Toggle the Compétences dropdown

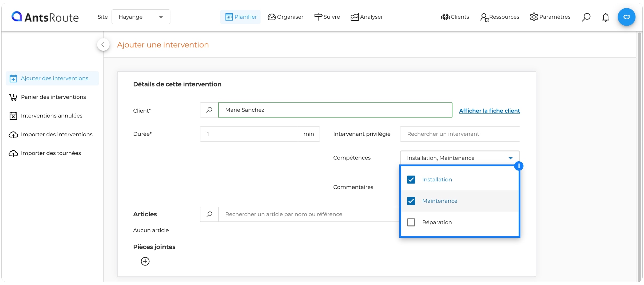pos(460,158)
